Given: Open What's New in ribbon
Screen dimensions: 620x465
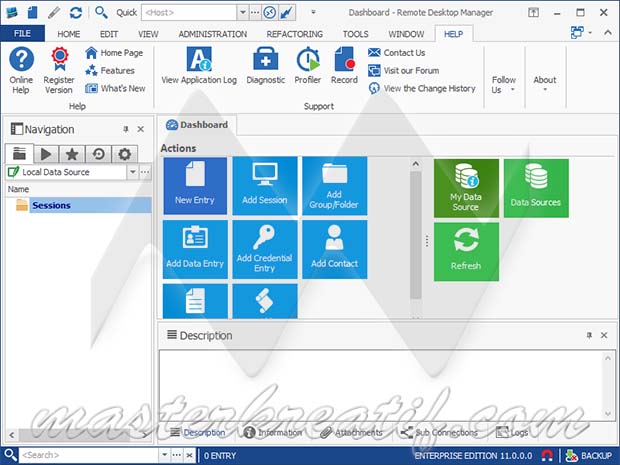Looking at the screenshot, I should point(115,88).
